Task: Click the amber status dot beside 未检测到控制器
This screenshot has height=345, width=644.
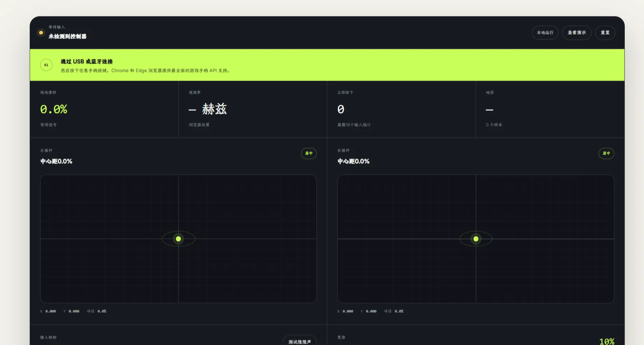Action: [41, 33]
